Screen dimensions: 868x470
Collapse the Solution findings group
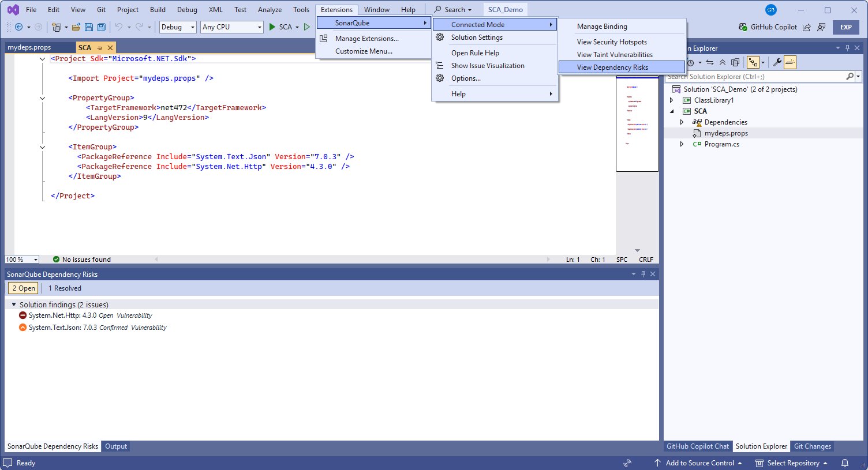pyautogui.click(x=14, y=304)
